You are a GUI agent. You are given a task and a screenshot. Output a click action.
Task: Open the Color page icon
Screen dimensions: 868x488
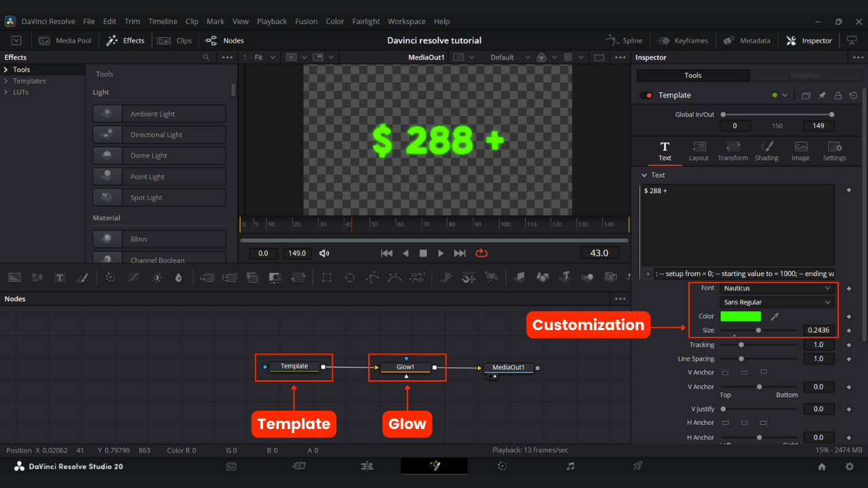pos(502,466)
